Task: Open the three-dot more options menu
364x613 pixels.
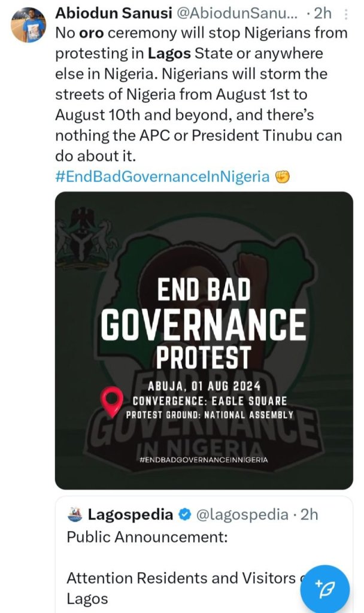Action: [347, 14]
